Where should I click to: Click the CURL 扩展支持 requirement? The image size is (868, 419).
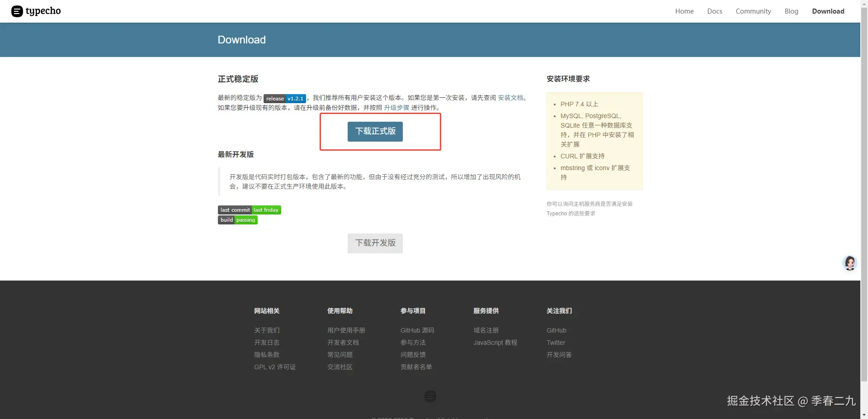(x=583, y=156)
